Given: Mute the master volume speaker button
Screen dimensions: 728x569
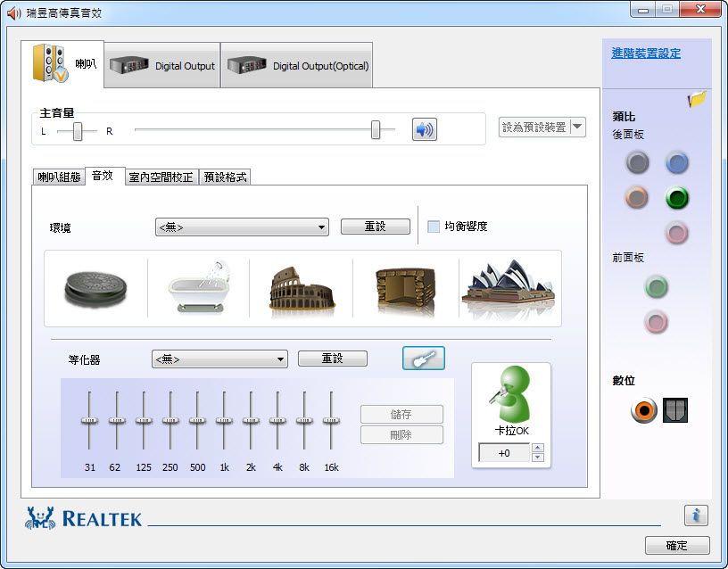Looking at the screenshot, I should pos(424,129).
